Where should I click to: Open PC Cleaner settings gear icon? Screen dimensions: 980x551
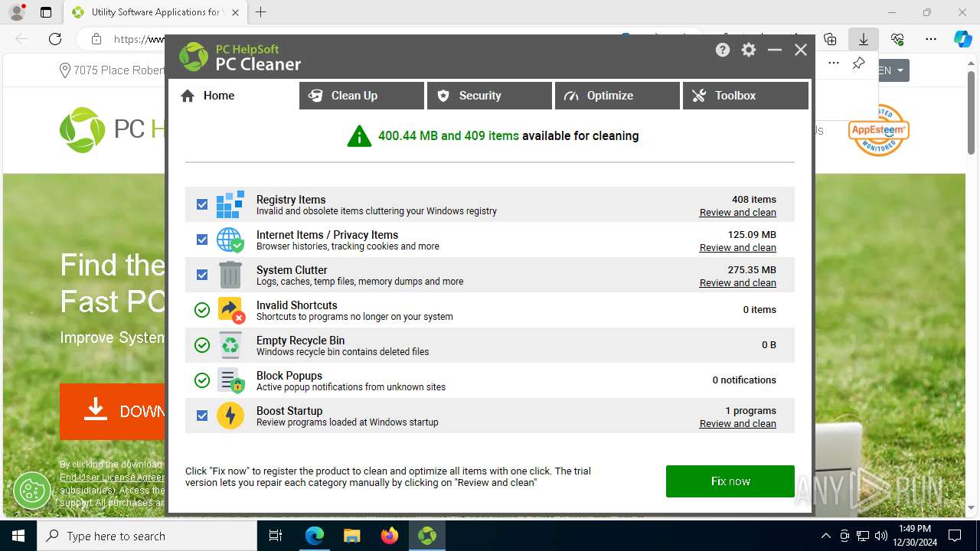(x=749, y=50)
